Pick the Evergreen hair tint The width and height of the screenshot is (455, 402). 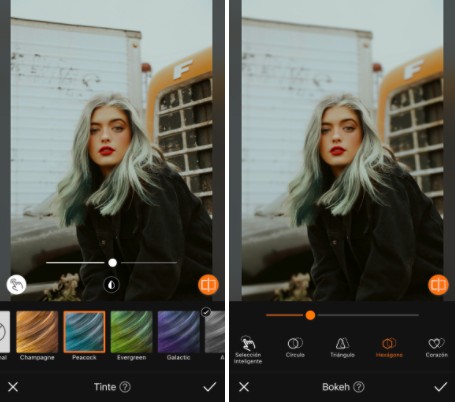pyautogui.click(x=131, y=332)
